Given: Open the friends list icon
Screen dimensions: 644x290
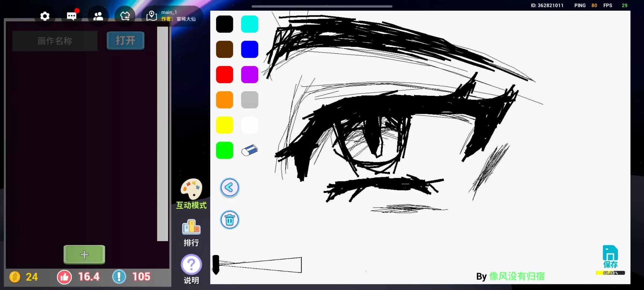Looking at the screenshot, I should click(x=98, y=16).
